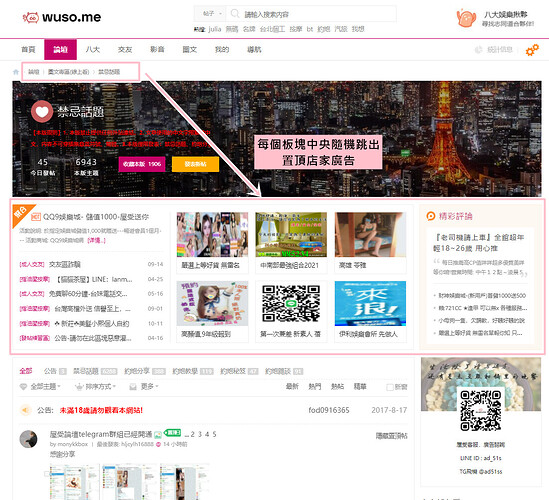Click the 論壇 breadcrumb link
Image resolution: width=549 pixels, height=500 pixels.
(x=34, y=72)
